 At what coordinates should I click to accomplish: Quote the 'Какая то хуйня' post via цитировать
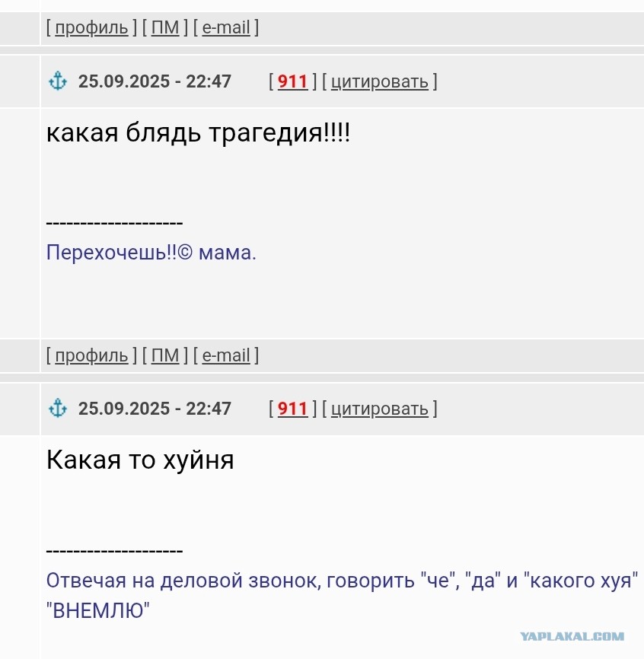[380, 409]
